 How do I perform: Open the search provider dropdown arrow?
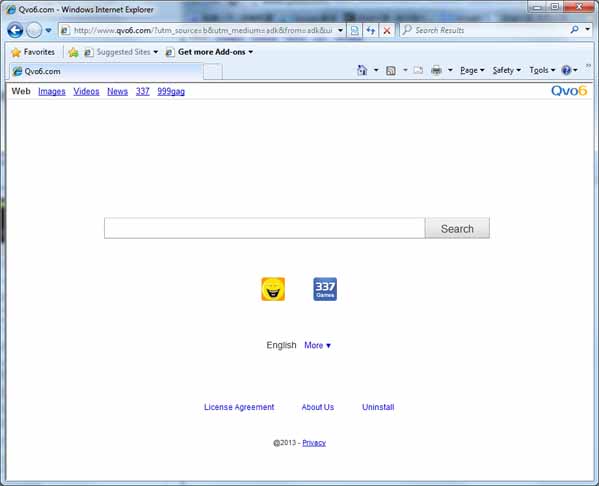[588, 29]
